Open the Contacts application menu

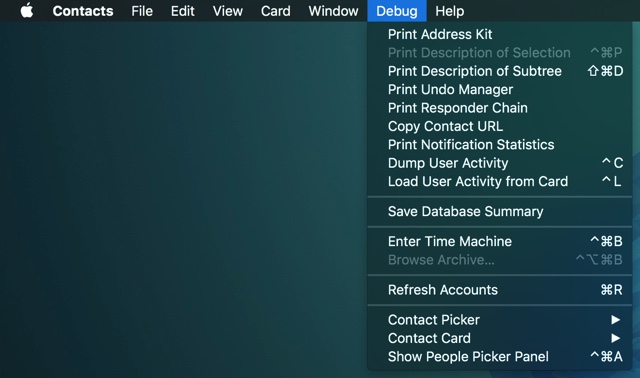[83, 11]
